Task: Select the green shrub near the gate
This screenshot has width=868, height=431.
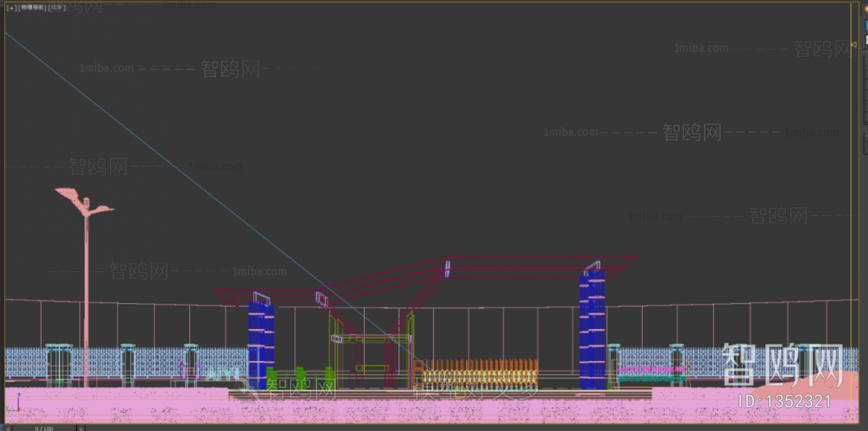Action: coord(329,374)
